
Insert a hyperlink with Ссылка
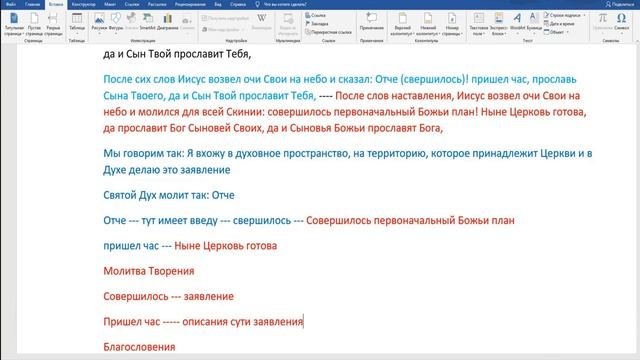pyautogui.click(x=316, y=15)
